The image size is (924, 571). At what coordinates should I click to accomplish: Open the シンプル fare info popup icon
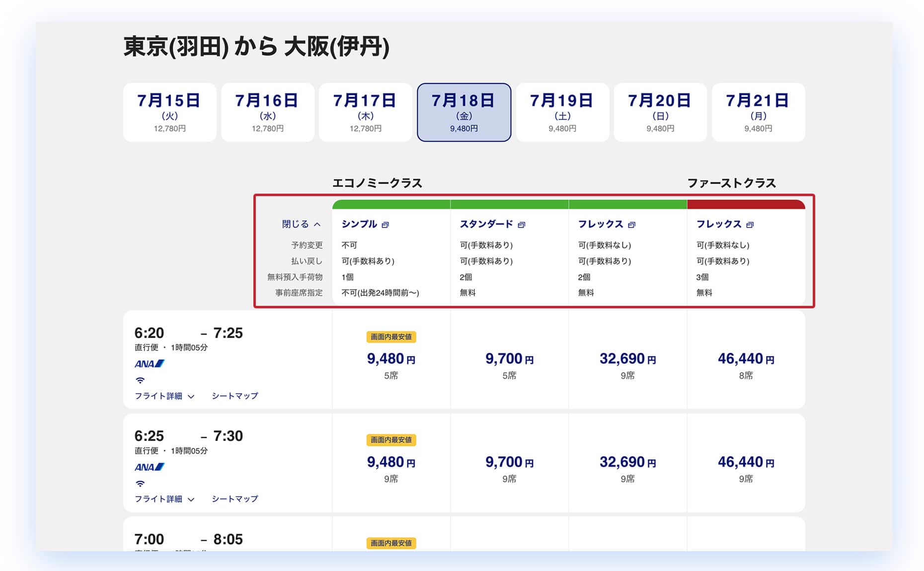pos(385,225)
